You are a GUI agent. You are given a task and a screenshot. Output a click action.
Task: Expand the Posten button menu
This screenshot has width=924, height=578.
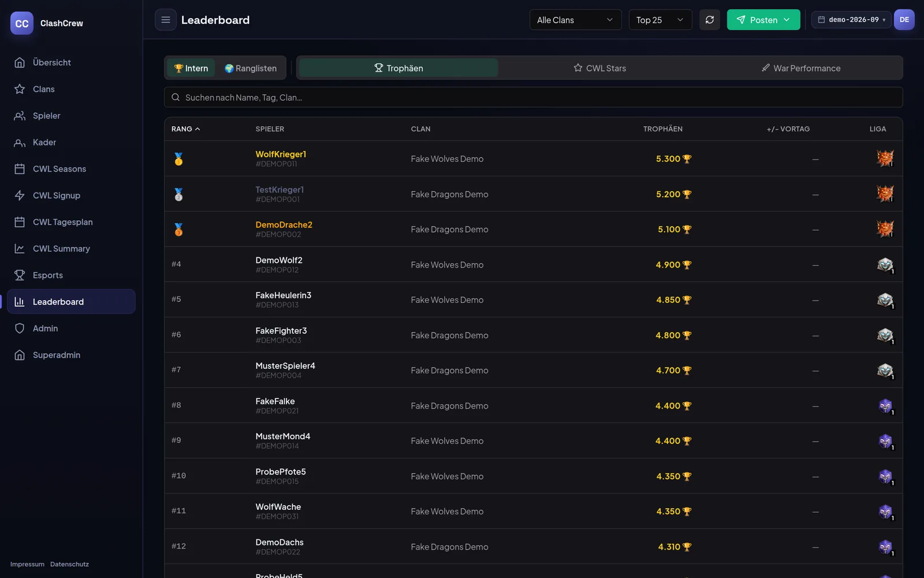tap(763, 20)
